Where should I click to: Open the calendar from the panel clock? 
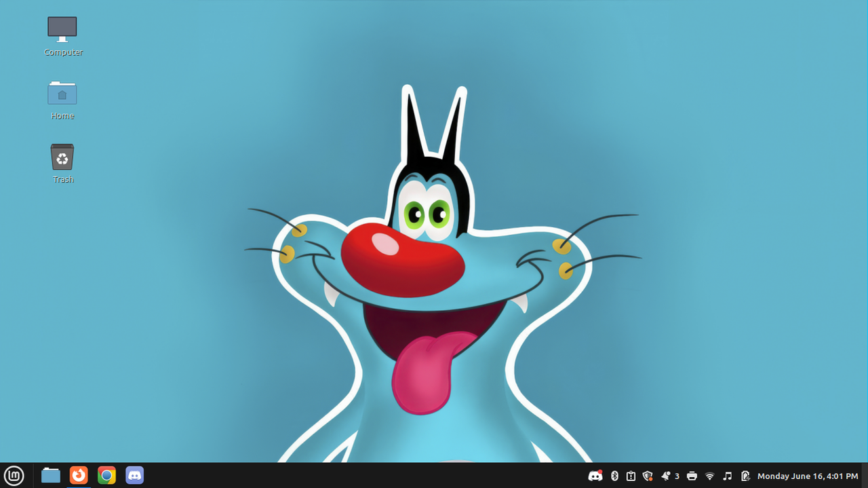coord(809,476)
